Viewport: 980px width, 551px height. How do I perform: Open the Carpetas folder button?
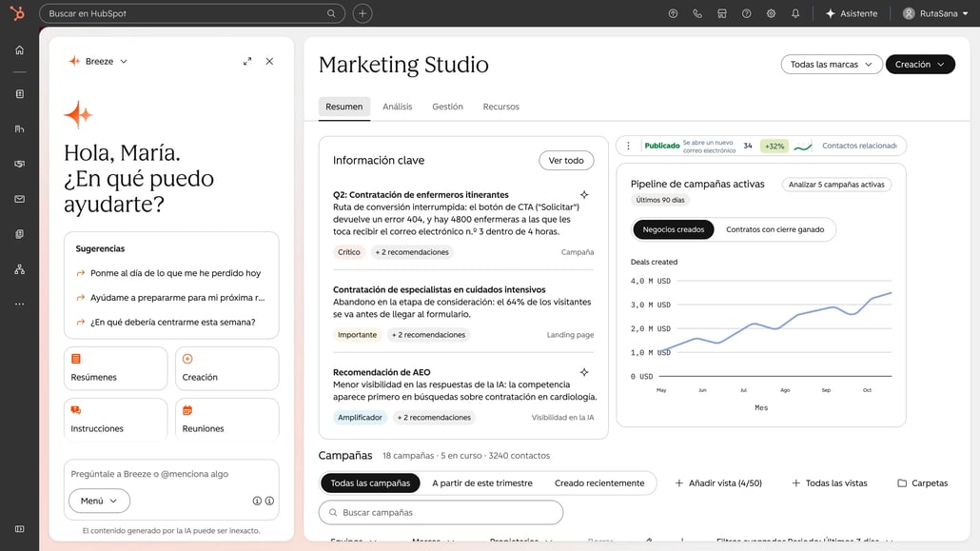click(923, 482)
